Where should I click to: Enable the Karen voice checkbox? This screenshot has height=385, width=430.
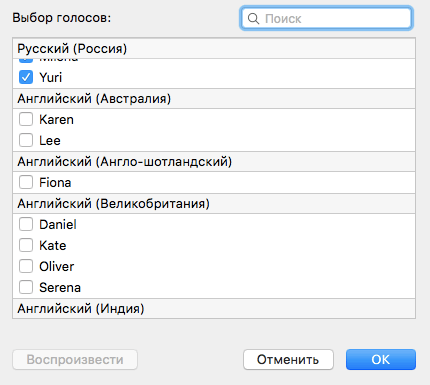pyautogui.click(x=26, y=119)
